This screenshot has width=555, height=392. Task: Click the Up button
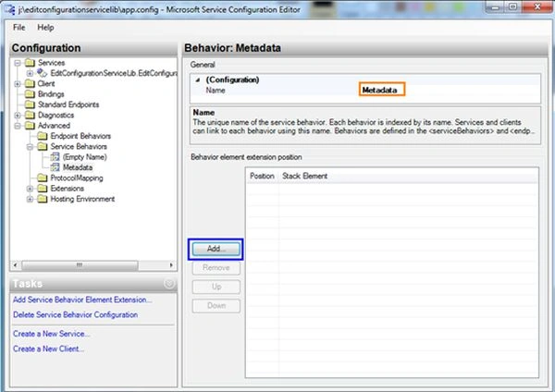click(x=216, y=287)
